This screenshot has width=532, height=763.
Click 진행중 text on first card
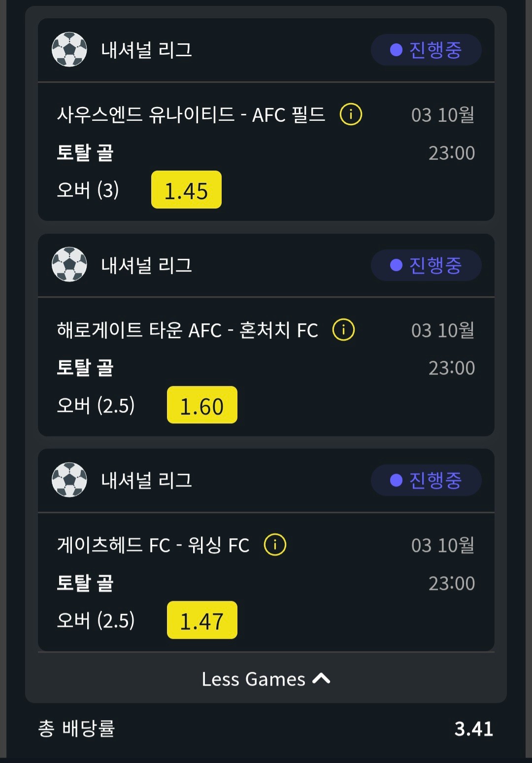click(435, 50)
